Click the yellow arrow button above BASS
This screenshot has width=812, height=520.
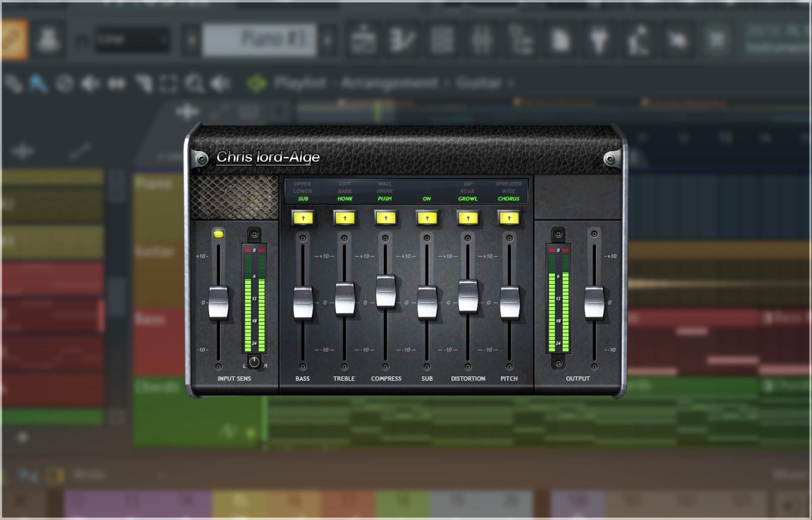pyautogui.click(x=303, y=218)
